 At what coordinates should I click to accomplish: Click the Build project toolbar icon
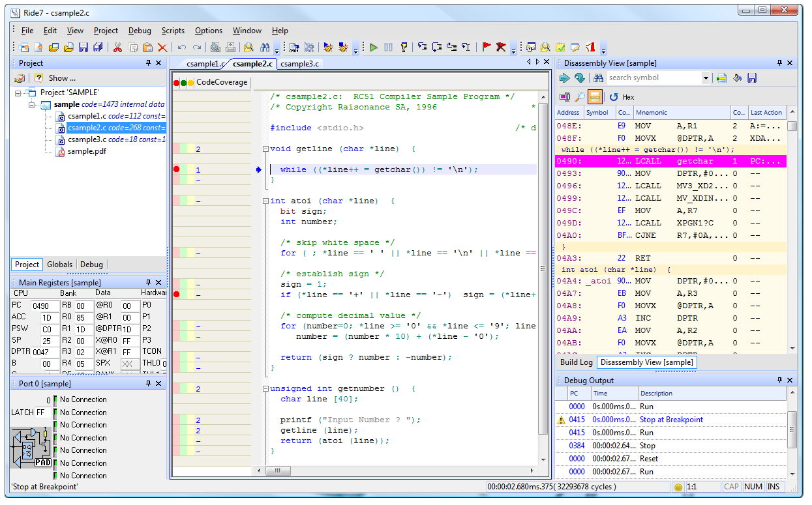(x=294, y=47)
